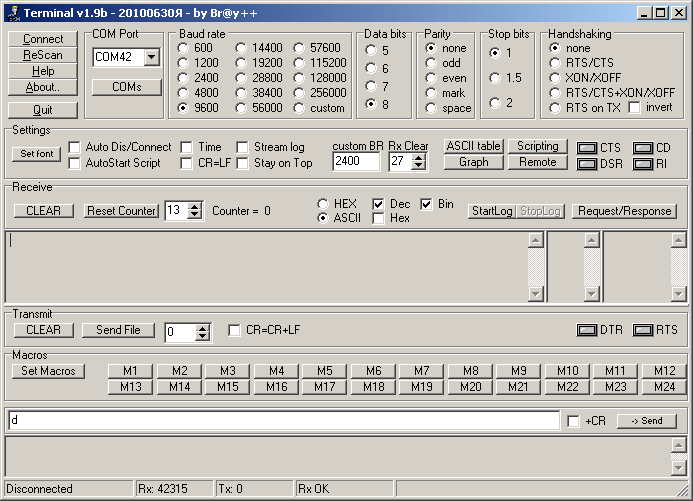The width and height of the screenshot is (693, 501).
Task: Uncheck the Dec checkbox
Action: 378,204
